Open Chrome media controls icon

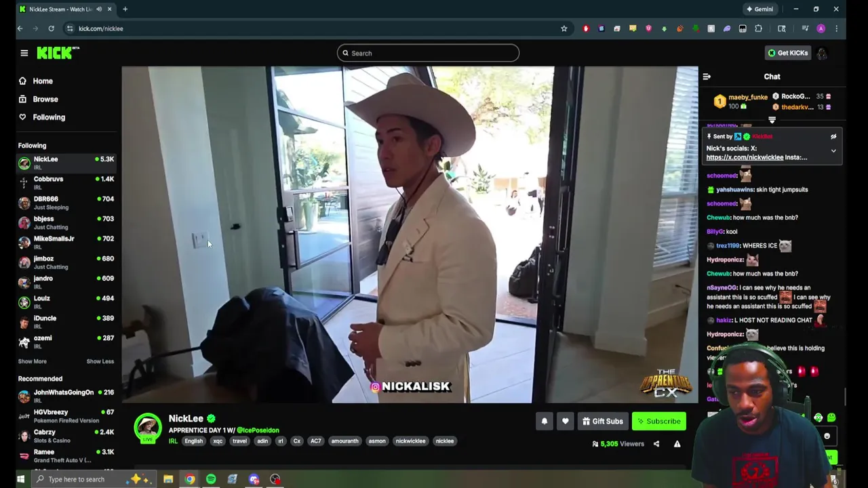click(x=805, y=28)
